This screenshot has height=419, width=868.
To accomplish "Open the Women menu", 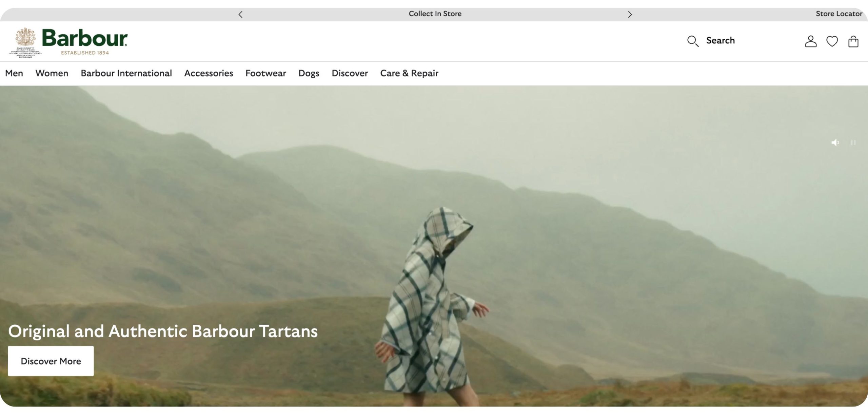I will click(x=52, y=73).
